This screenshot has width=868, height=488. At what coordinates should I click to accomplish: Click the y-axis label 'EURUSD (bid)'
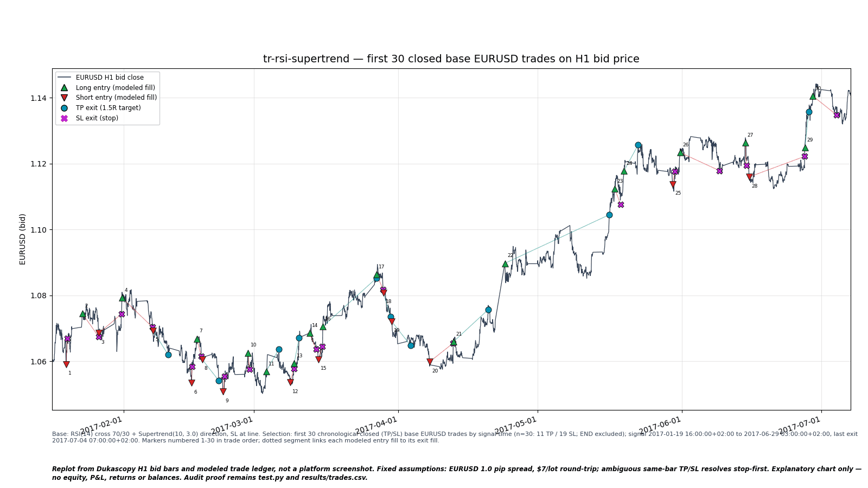[x=23, y=239]
